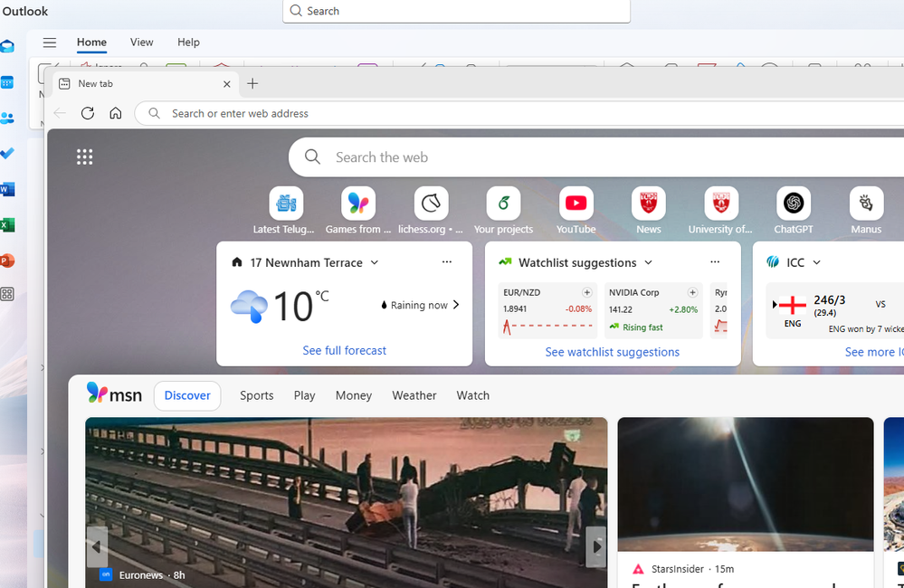Open the NVIDIA Corp stock tile
904x588 pixels.
tap(653, 310)
